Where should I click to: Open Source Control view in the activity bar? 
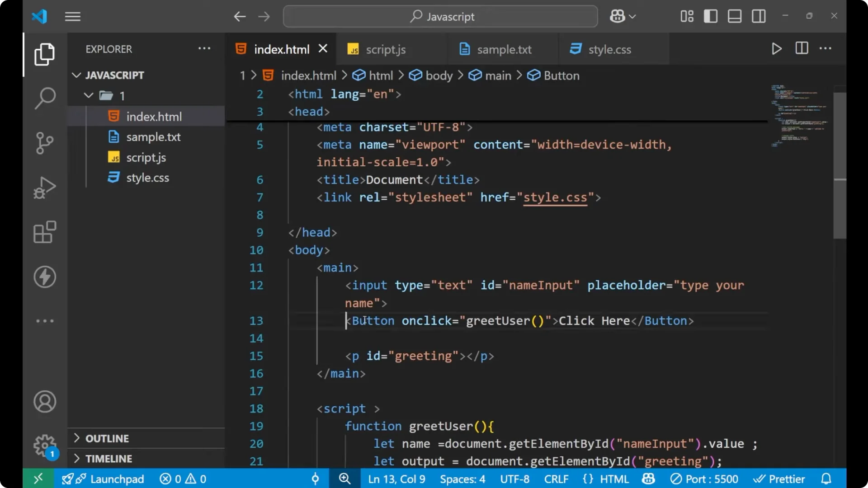(44, 143)
